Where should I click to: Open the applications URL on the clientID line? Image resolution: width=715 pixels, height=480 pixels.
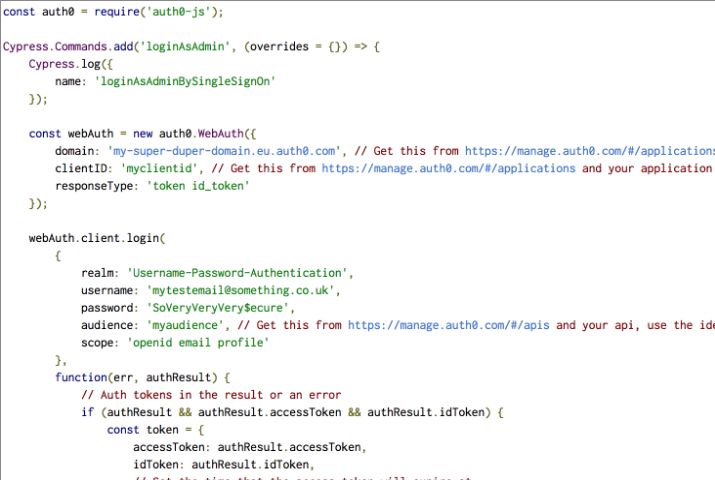448,168
